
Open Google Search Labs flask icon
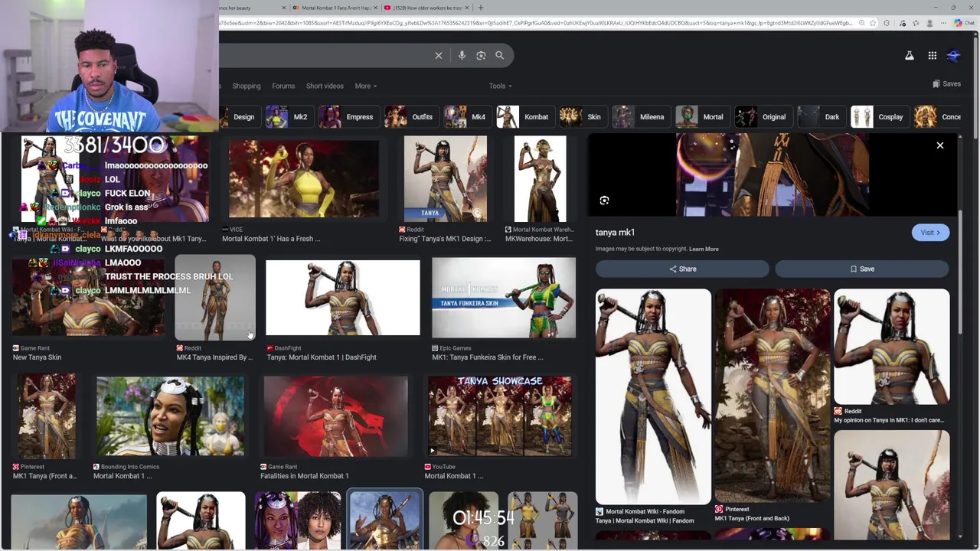910,55
